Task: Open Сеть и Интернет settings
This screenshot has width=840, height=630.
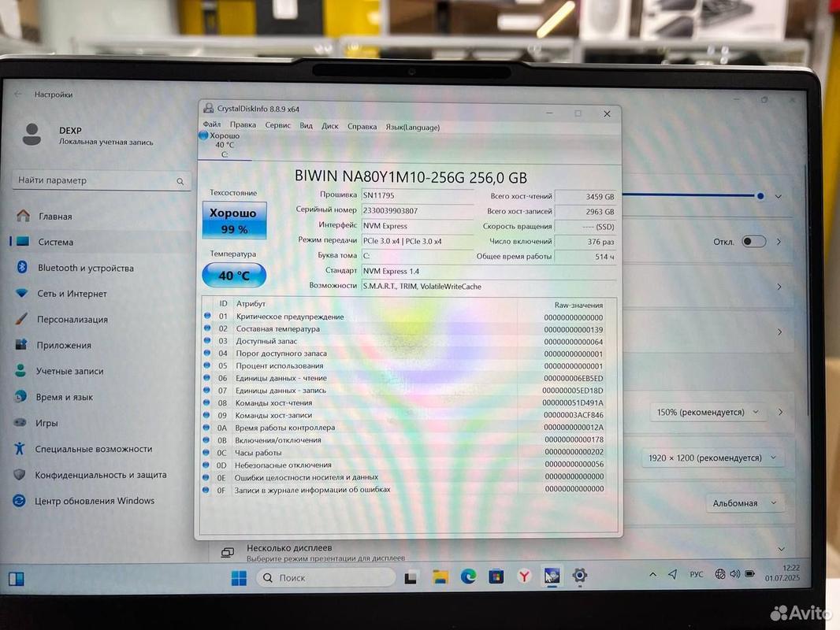Action: (x=101, y=293)
